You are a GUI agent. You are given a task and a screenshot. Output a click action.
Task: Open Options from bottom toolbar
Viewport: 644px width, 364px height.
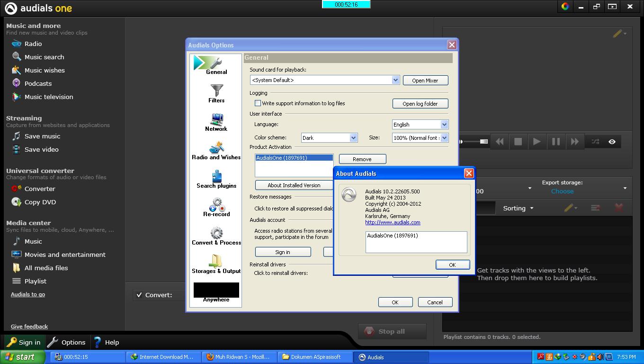tap(67, 342)
